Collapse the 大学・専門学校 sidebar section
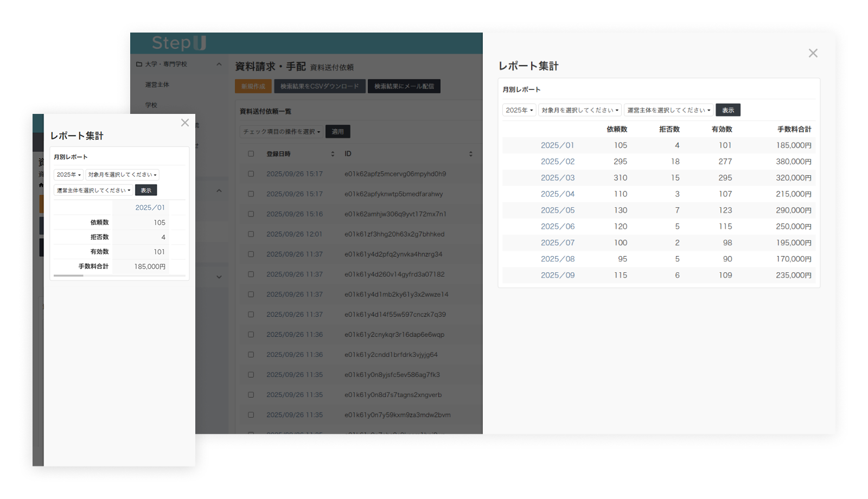 pos(219,64)
